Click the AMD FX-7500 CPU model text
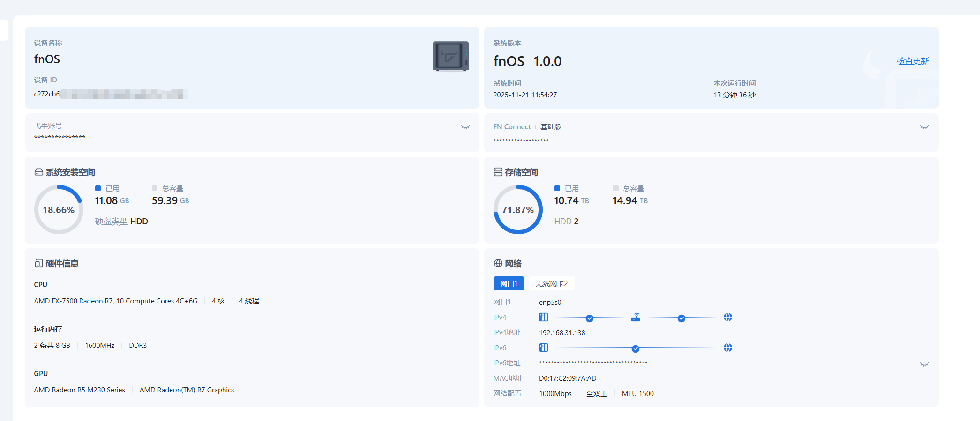The image size is (980, 421). 116,301
